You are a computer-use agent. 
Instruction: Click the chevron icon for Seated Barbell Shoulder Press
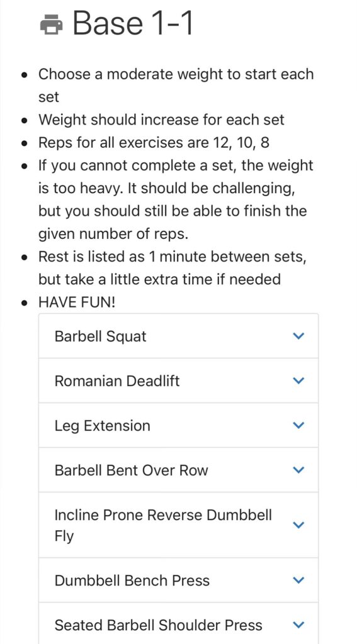tap(298, 625)
